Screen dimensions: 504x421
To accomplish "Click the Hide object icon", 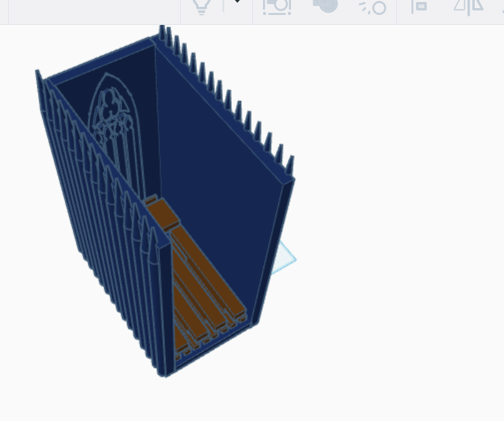I will [x=373, y=7].
